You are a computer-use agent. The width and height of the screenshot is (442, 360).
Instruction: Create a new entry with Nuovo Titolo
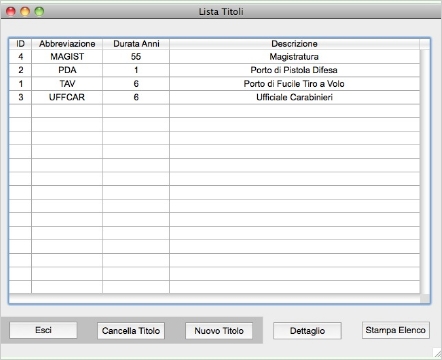point(219,331)
